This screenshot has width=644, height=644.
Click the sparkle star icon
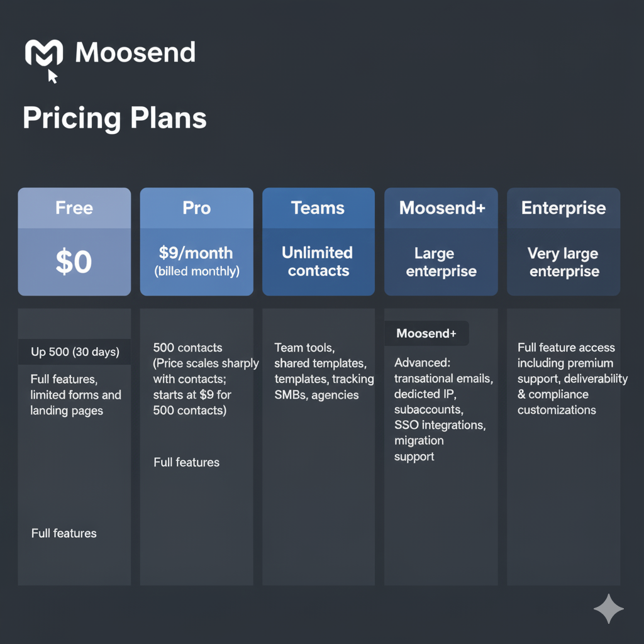pyautogui.click(x=608, y=608)
